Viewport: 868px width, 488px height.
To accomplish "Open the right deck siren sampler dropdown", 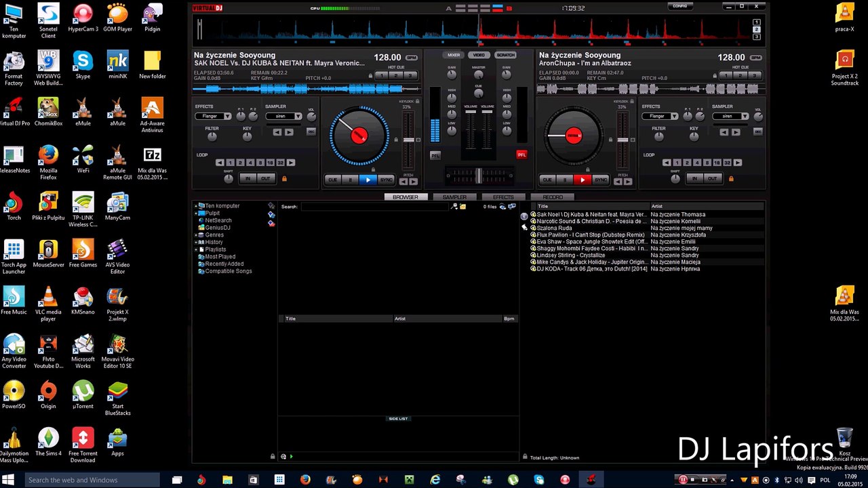I will tap(744, 117).
